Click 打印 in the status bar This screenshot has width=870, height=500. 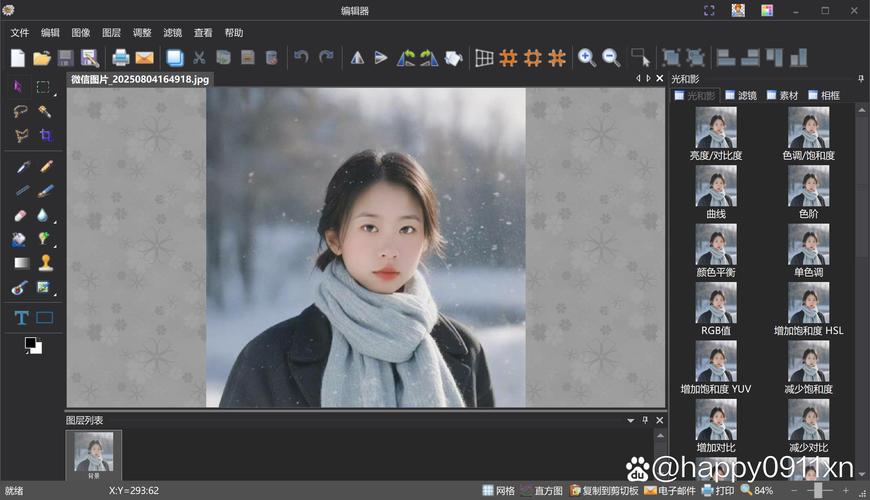(717, 491)
